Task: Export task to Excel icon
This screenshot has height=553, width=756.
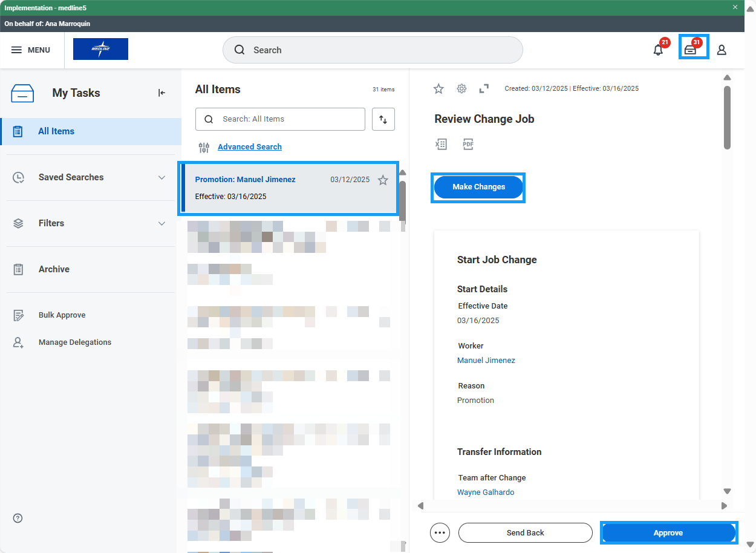Action: coord(441,144)
